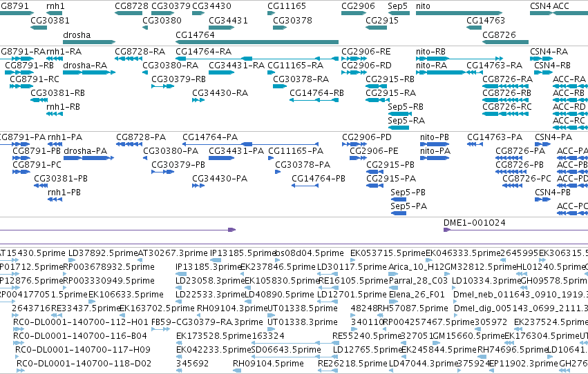Pick the "CG8726" gene label
The image size is (588, 374).
click(499, 35)
